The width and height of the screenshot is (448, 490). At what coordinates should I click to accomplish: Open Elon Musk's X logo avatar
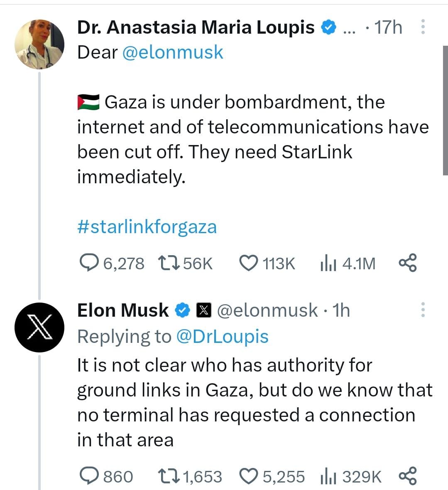(39, 327)
